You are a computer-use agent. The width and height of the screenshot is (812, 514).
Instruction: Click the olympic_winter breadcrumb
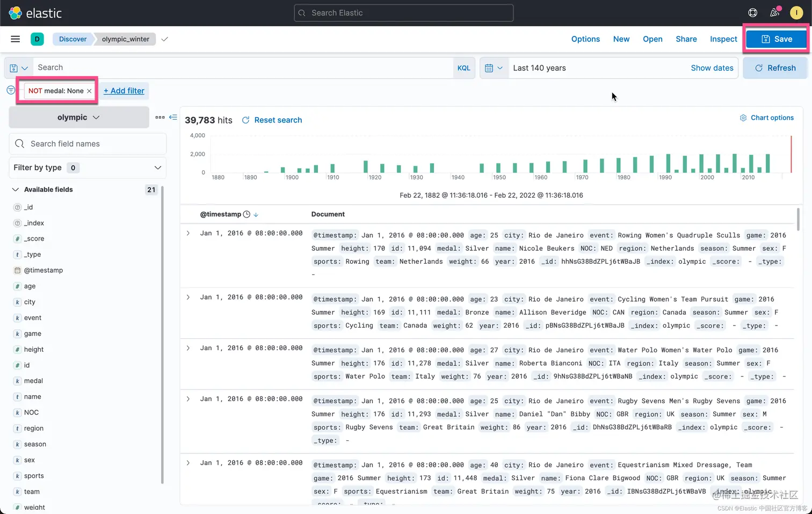126,39
